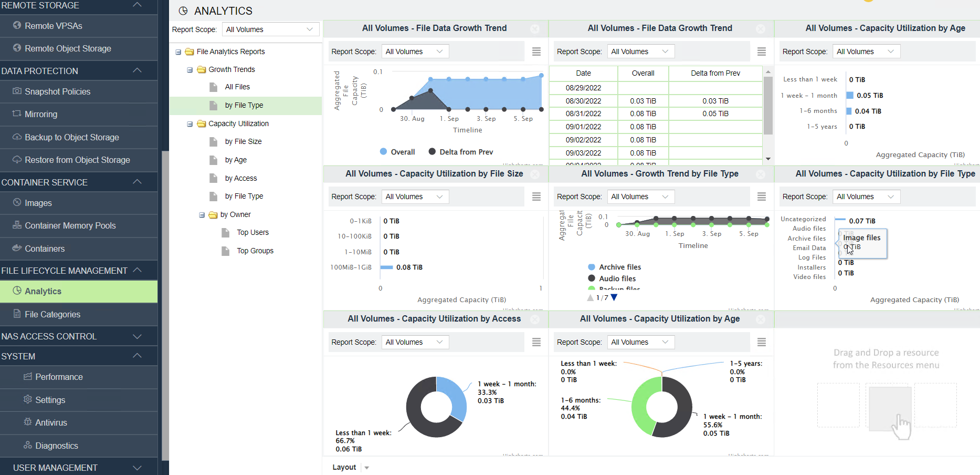980x475 pixels.
Task: Click the Container Memory Pools icon
Action: [x=17, y=225]
